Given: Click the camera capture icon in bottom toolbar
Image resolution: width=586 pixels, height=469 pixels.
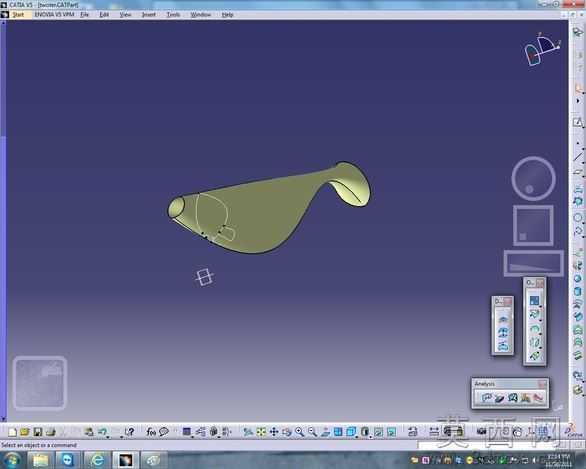Looking at the screenshot, I should [x=481, y=432].
